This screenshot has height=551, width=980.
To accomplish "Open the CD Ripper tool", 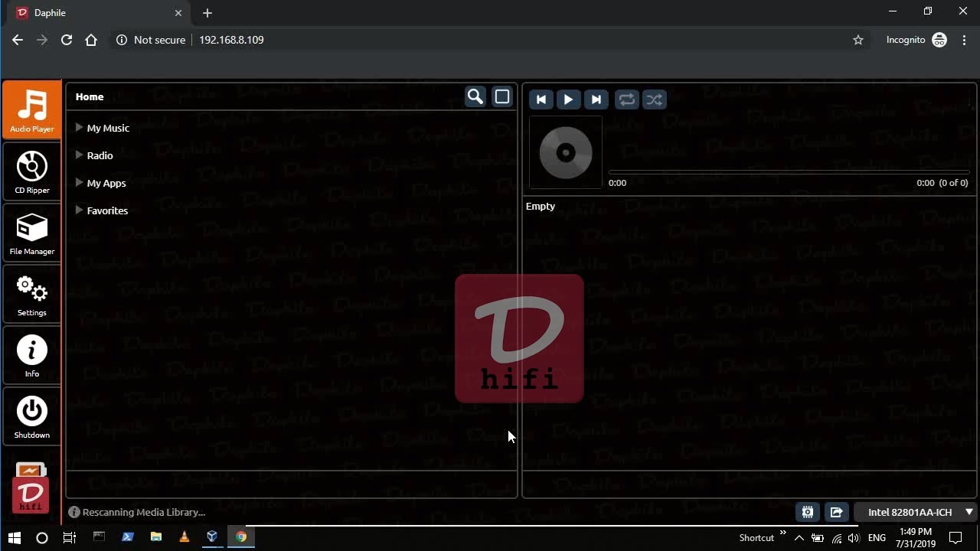I will pyautogui.click(x=31, y=171).
